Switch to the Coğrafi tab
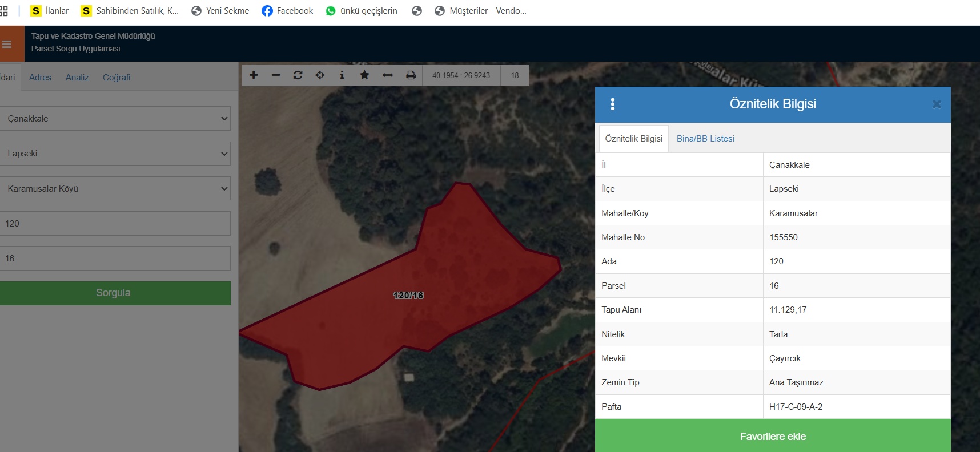 pyautogui.click(x=117, y=78)
